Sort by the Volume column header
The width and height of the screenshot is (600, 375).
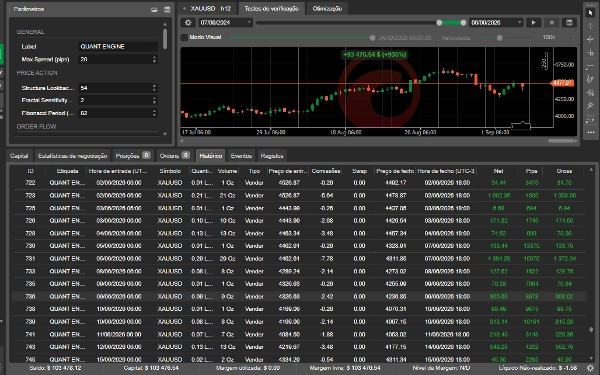click(x=227, y=171)
